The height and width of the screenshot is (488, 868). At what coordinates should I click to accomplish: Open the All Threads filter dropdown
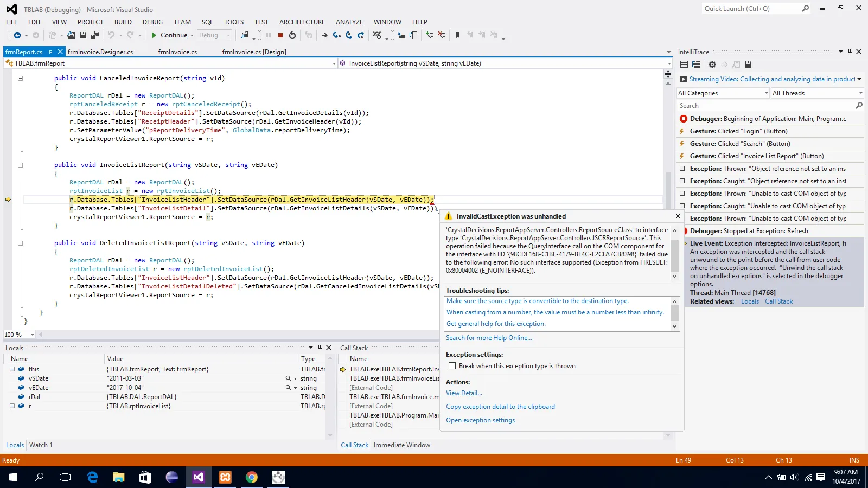(816, 93)
